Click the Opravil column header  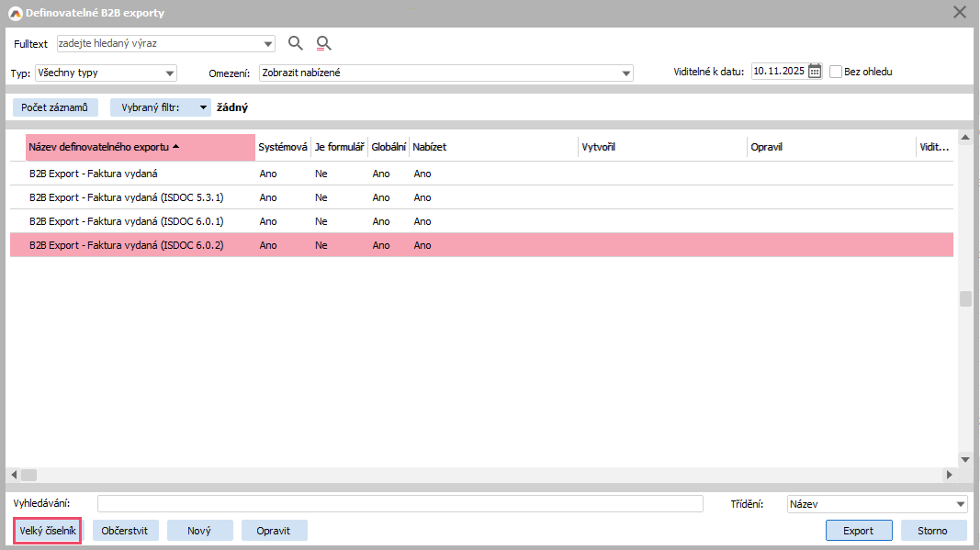coord(831,148)
